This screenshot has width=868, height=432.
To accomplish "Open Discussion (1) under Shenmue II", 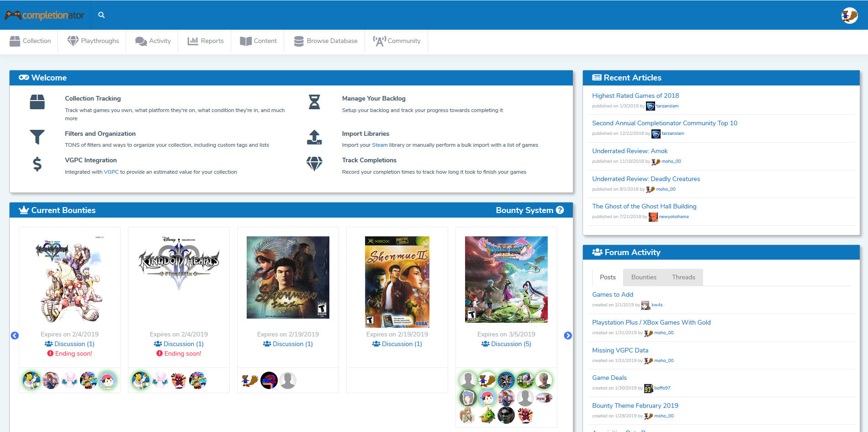I will tap(397, 344).
